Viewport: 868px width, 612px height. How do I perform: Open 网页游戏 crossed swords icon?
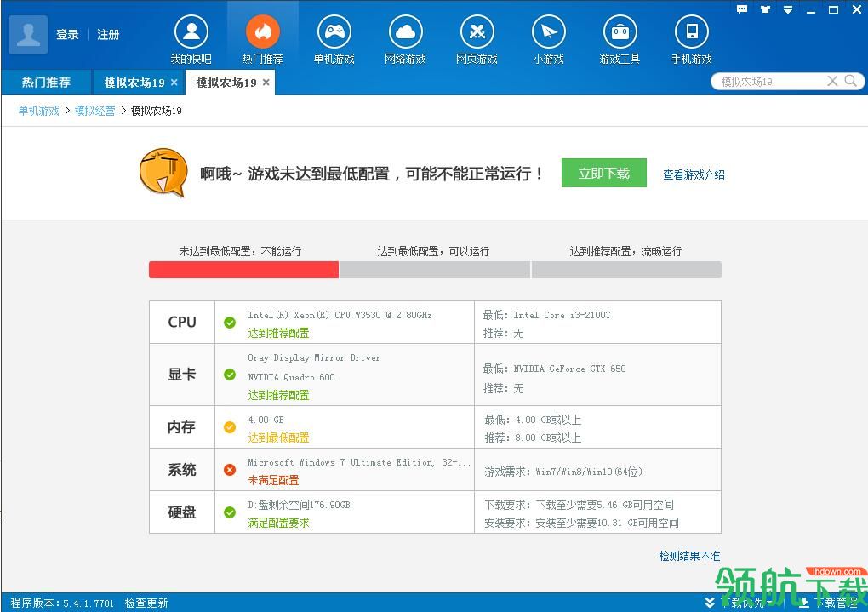point(477,32)
